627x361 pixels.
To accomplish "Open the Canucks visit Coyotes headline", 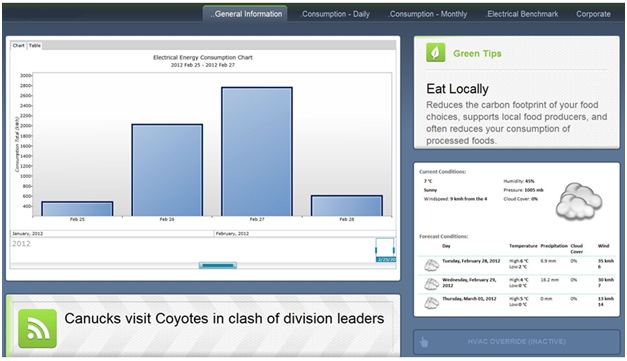I will click(224, 319).
